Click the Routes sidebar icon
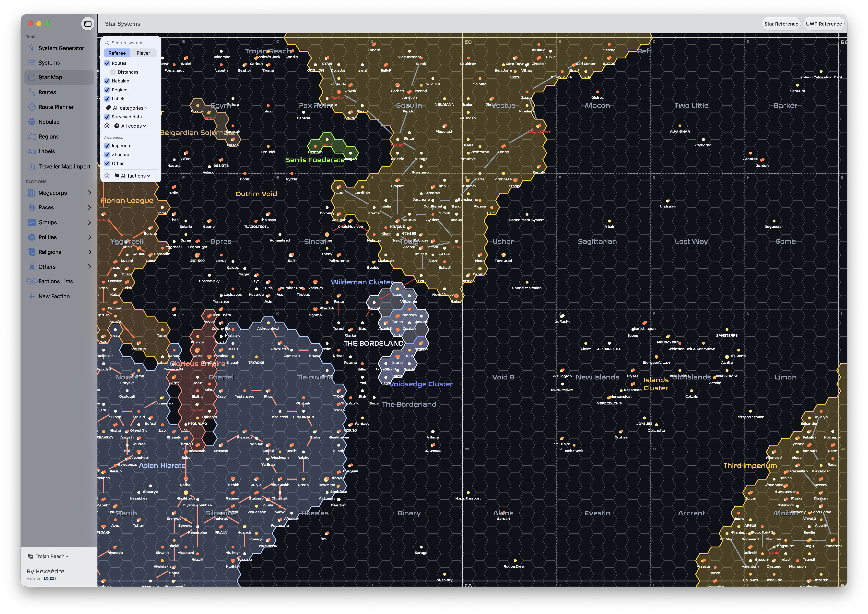Screen dimensions: 868x614 coord(32,92)
